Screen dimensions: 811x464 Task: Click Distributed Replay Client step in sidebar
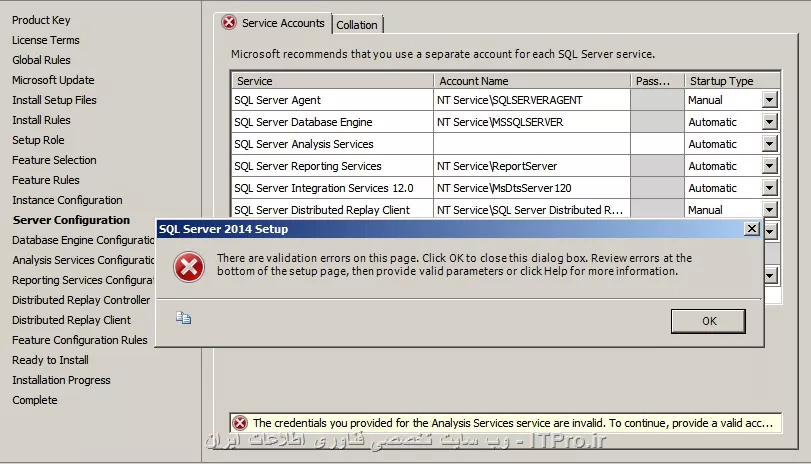pos(71,320)
